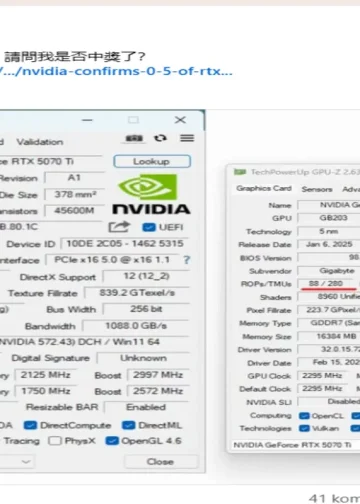Image resolution: width=360 pixels, height=504 pixels.
Task: Open the Sensors tab
Action: [317, 189]
